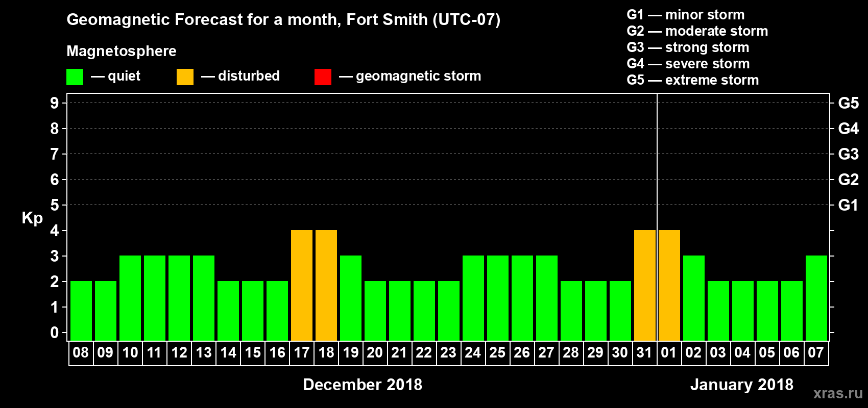
Task: Click the date label 21
Action: pos(399,352)
